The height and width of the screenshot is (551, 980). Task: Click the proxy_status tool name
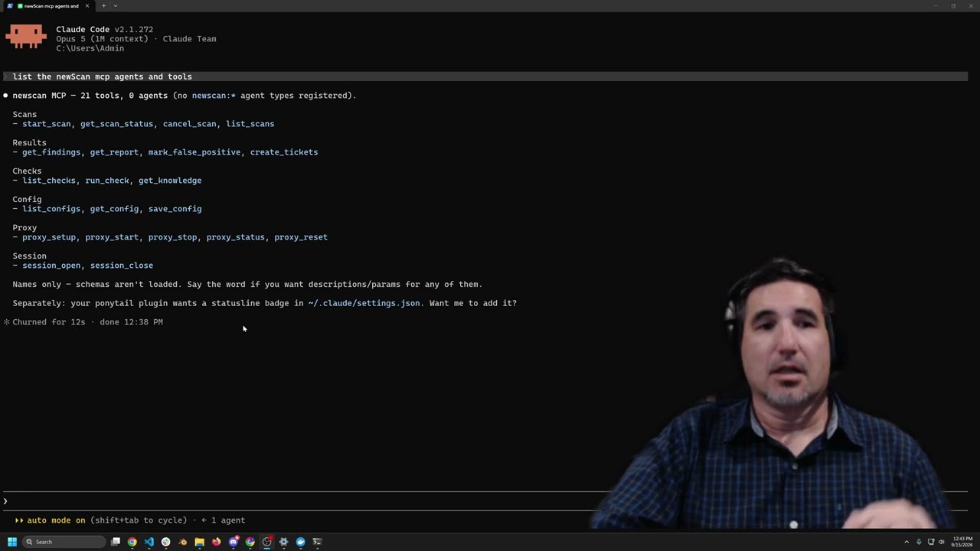(236, 237)
